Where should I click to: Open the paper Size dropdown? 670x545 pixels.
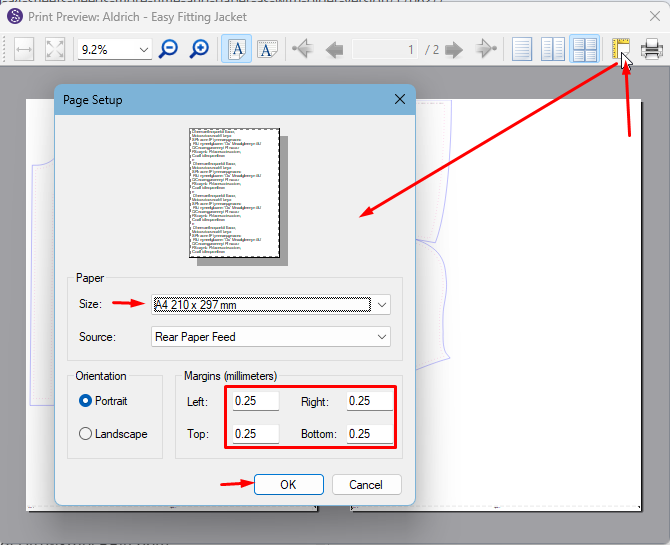pos(382,304)
